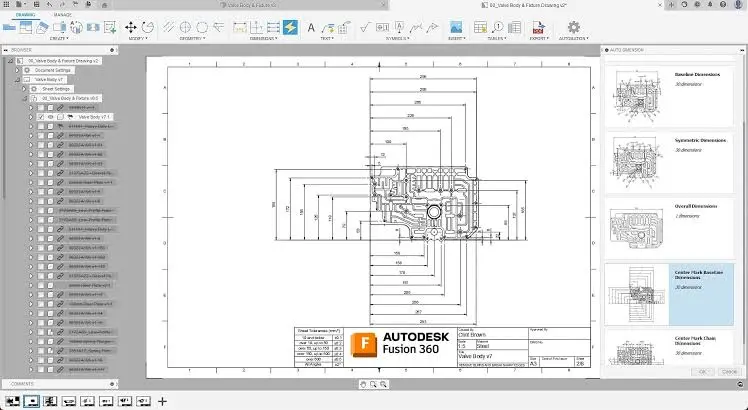Select the Datum Identifier symbol

coord(399,27)
